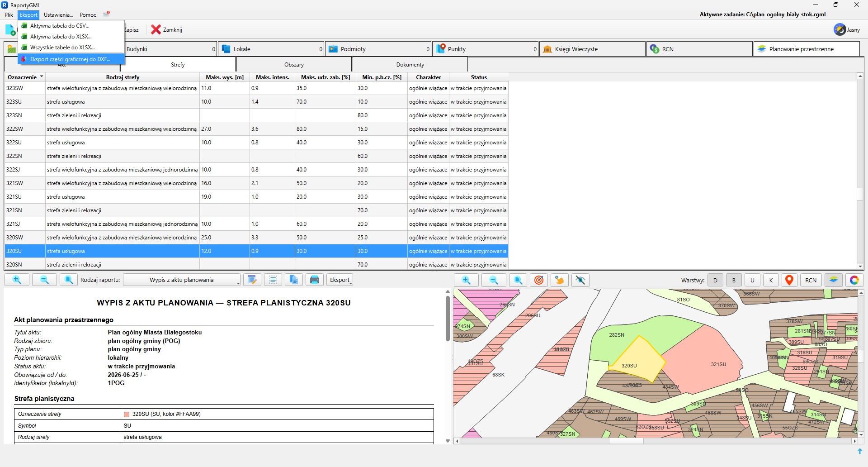Click the color wheel icon on the map toolbar
This screenshot has width=868, height=467.
[x=854, y=280]
